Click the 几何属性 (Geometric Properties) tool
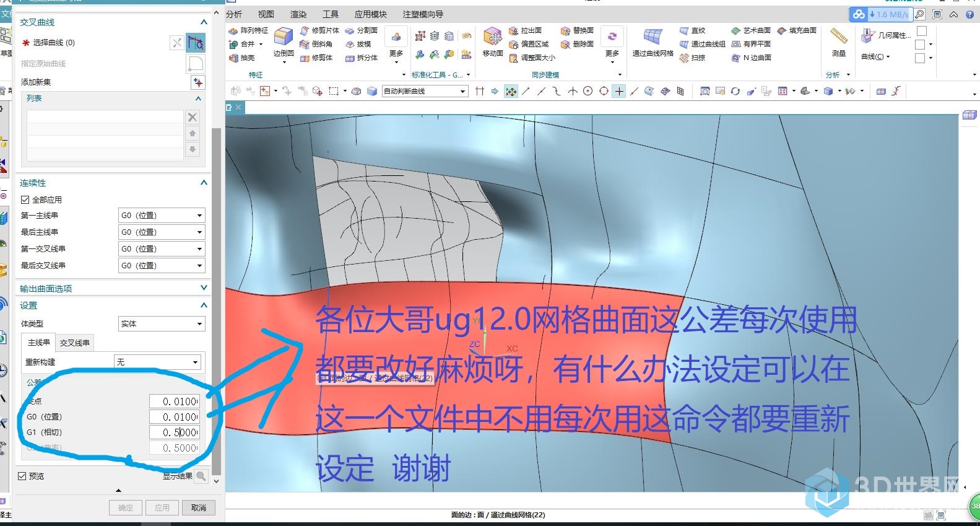 886,36
